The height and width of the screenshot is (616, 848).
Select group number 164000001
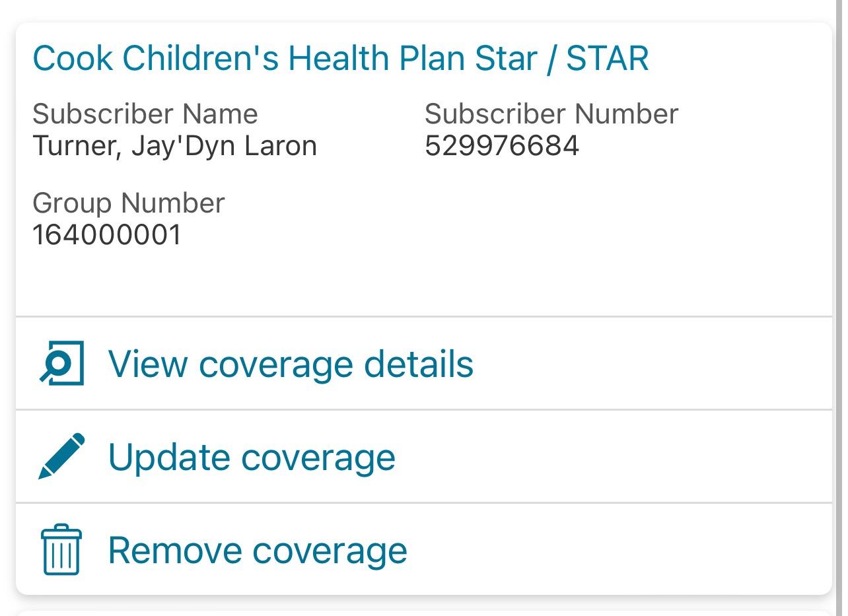coord(107,234)
